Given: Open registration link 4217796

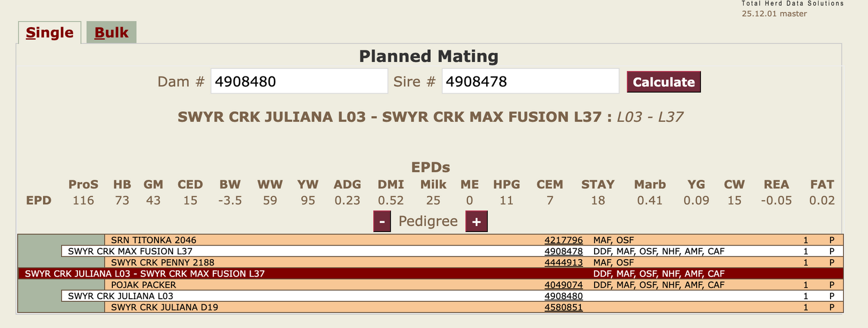Looking at the screenshot, I should pyautogui.click(x=564, y=240).
